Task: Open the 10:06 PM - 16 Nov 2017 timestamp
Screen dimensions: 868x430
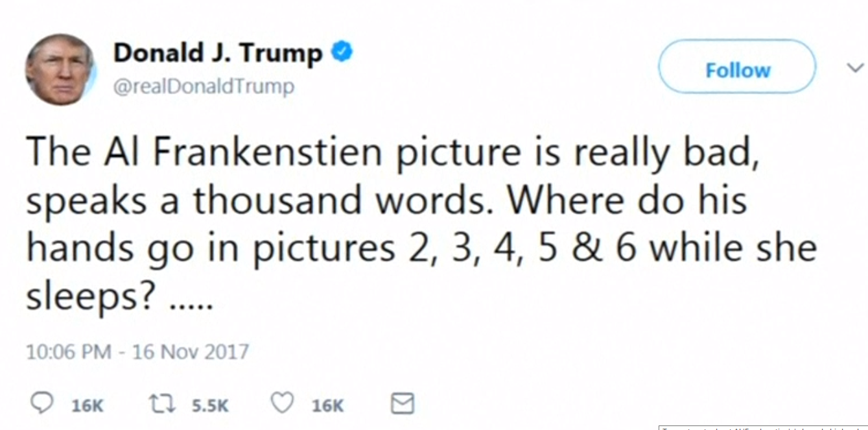Action: (x=137, y=352)
